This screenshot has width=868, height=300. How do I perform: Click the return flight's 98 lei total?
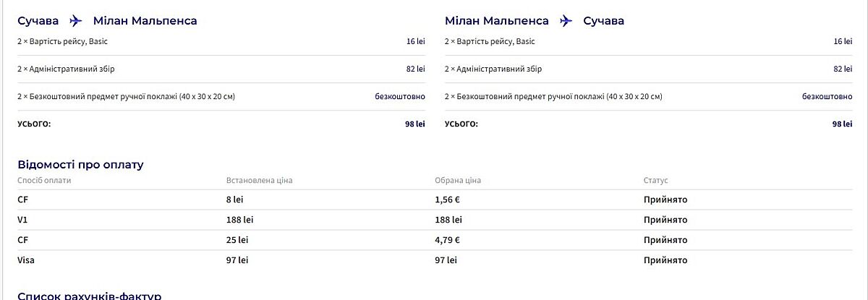click(x=842, y=124)
